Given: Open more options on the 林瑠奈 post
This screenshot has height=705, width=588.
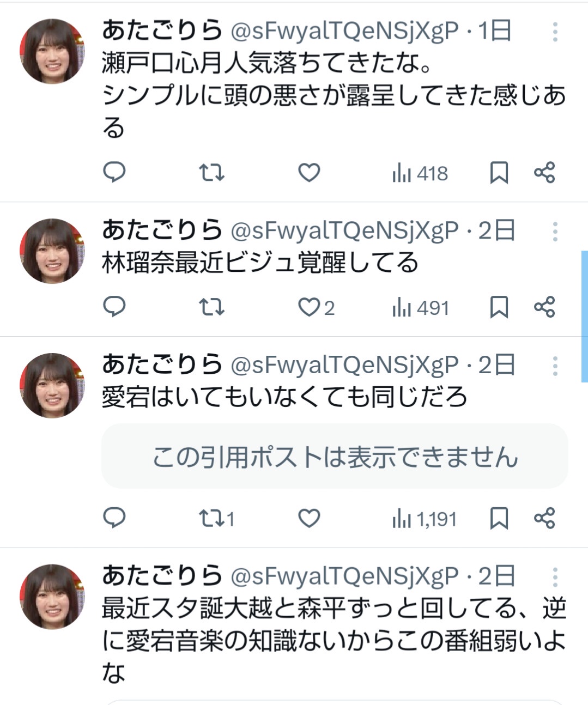Looking at the screenshot, I should tap(555, 232).
